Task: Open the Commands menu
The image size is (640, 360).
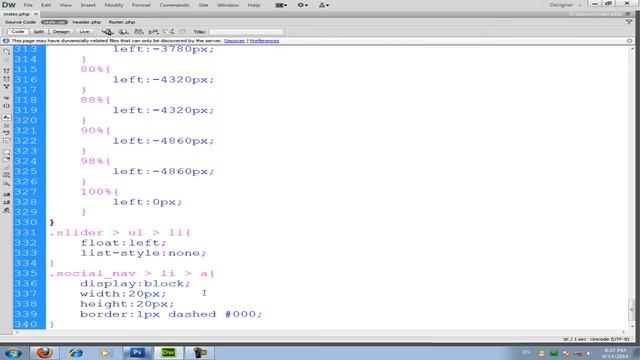Action: pos(174,5)
